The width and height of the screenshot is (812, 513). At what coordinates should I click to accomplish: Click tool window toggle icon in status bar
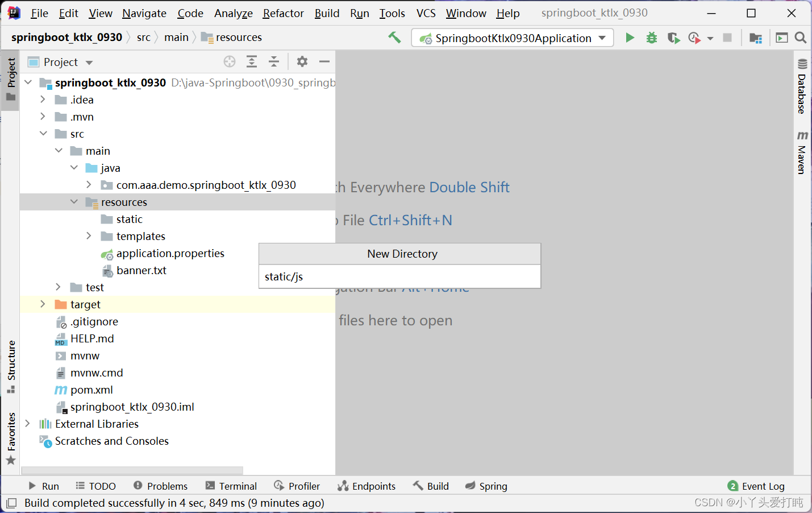[11, 503]
